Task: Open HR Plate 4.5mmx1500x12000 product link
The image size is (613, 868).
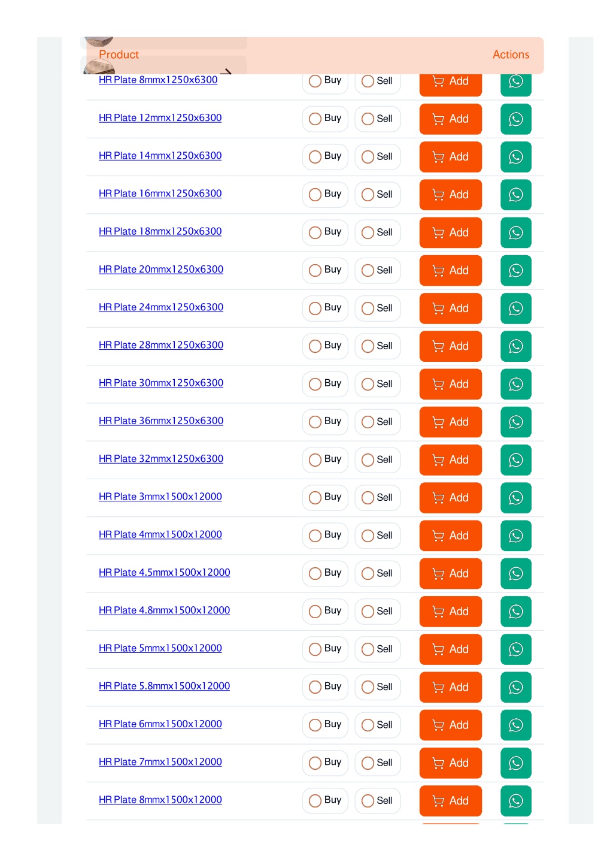Action: coord(165,573)
